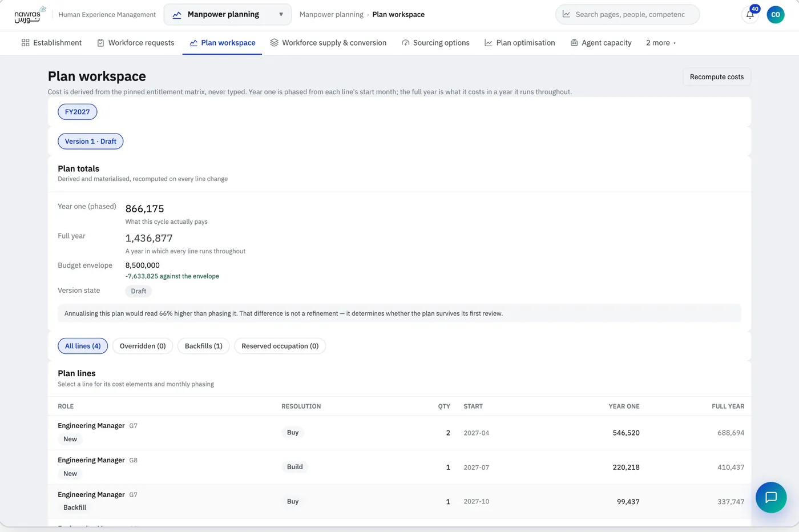Viewport: 799px width, 532px height.
Task: Click the Establishment grid icon
Action: pos(25,43)
